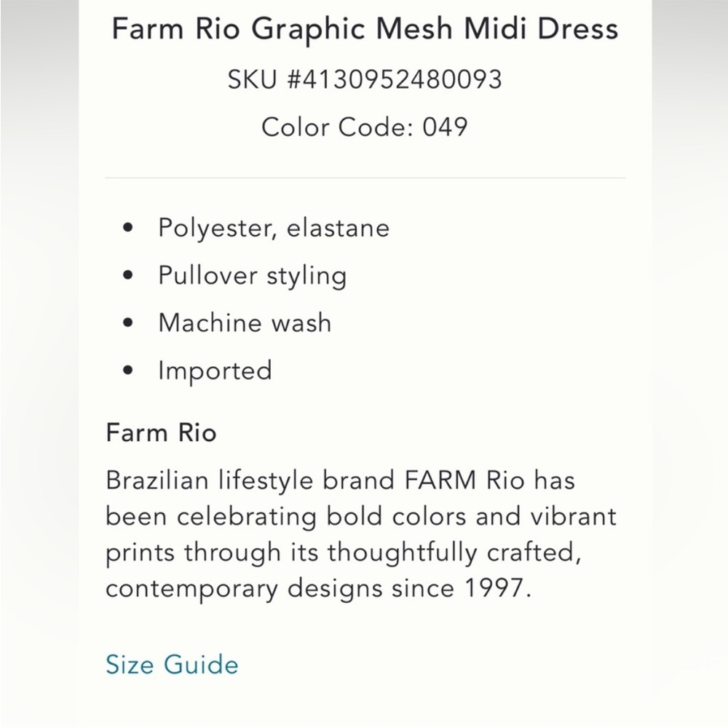Click the bullet dot beside Polyester, elastane
This screenshot has height=728, width=728.
point(128,228)
